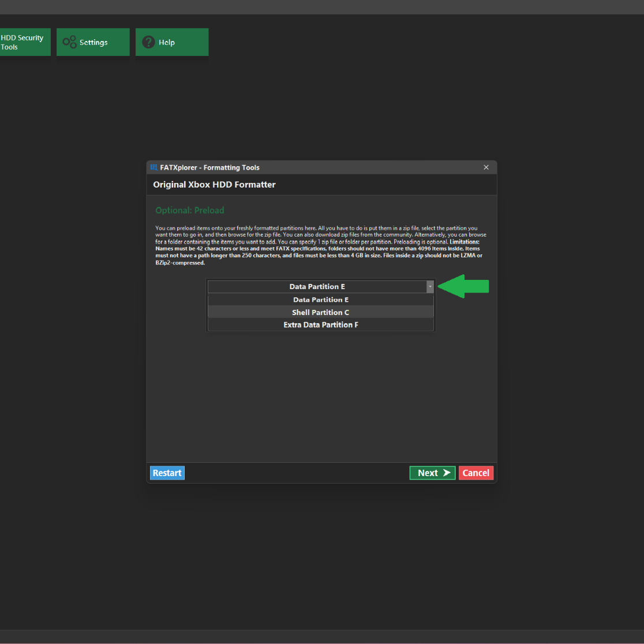
Task: Click the Restart button
Action: click(167, 473)
